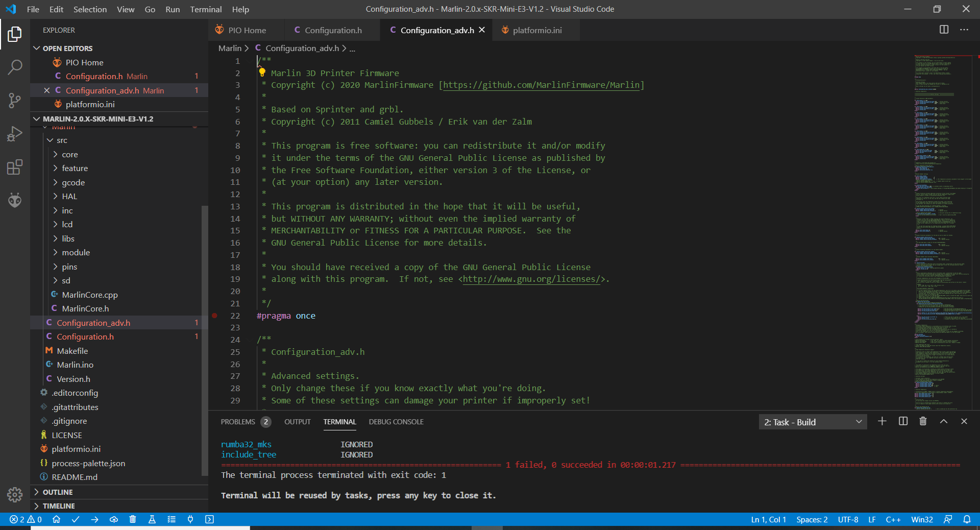Close Configuration_adv.h in Open Editors list
The image size is (980, 530).
(x=47, y=90)
